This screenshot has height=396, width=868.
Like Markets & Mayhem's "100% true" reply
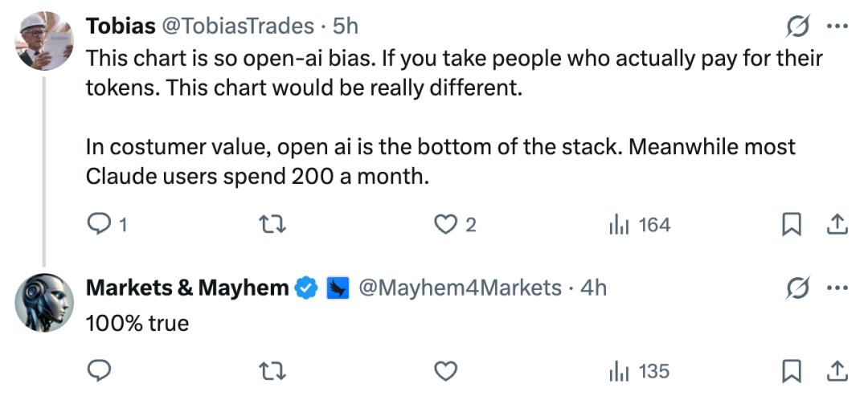pyautogui.click(x=445, y=371)
